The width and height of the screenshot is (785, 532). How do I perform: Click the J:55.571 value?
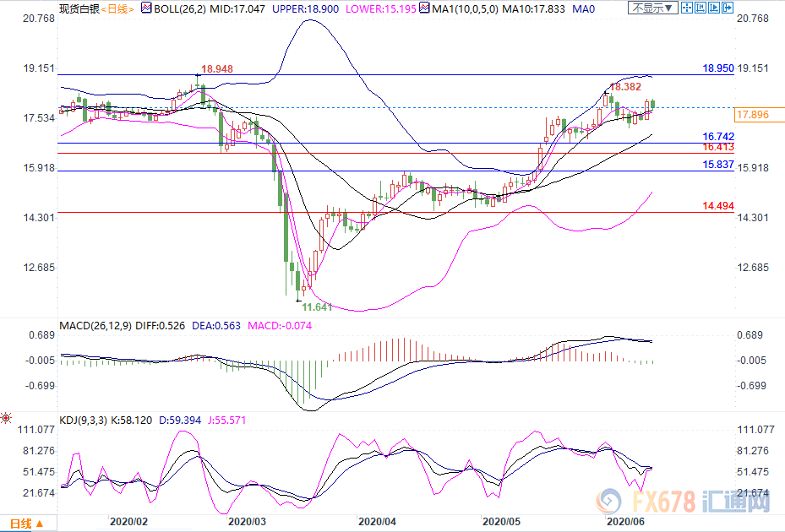(x=226, y=421)
